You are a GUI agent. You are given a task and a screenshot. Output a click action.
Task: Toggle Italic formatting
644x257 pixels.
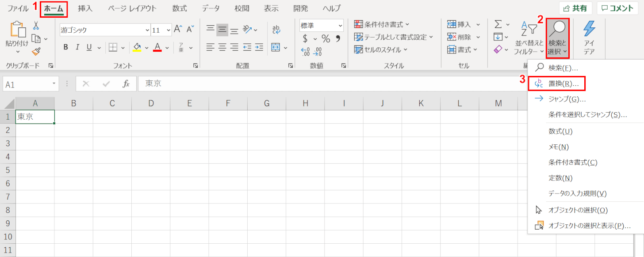click(x=77, y=48)
